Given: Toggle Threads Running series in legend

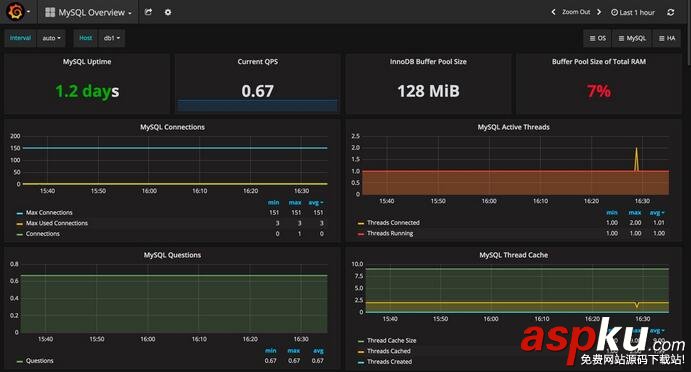Looking at the screenshot, I should pyautogui.click(x=390, y=233).
